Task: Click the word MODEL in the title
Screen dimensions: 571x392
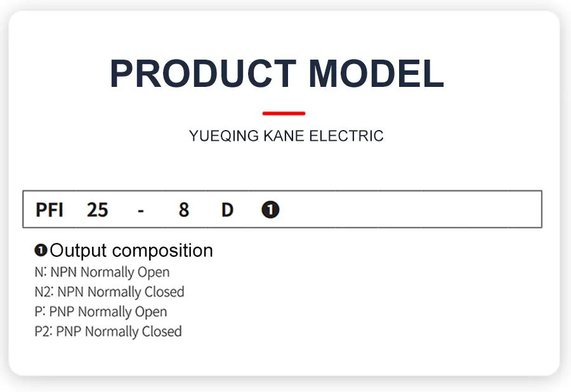Action: pyautogui.click(x=376, y=74)
